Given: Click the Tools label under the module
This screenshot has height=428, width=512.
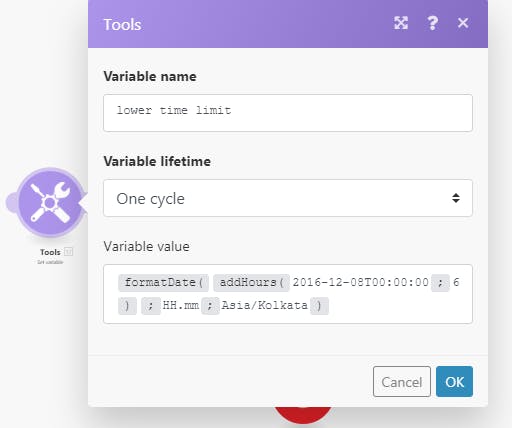Looking at the screenshot, I should coord(50,252).
